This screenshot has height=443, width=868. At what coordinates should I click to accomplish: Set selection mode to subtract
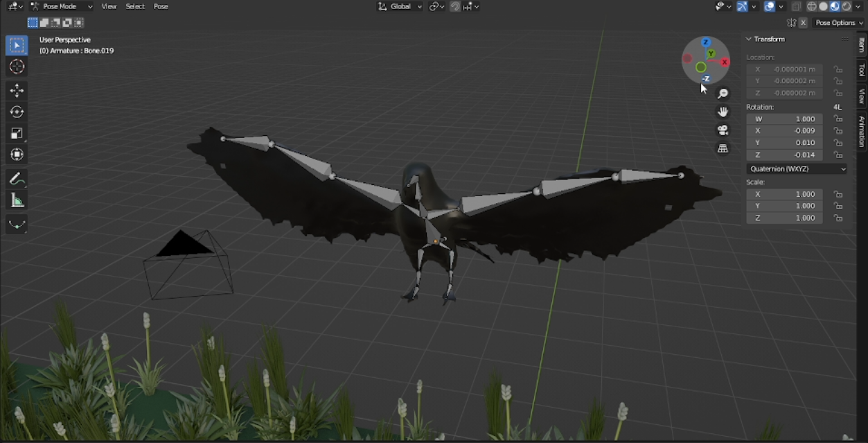coord(56,23)
